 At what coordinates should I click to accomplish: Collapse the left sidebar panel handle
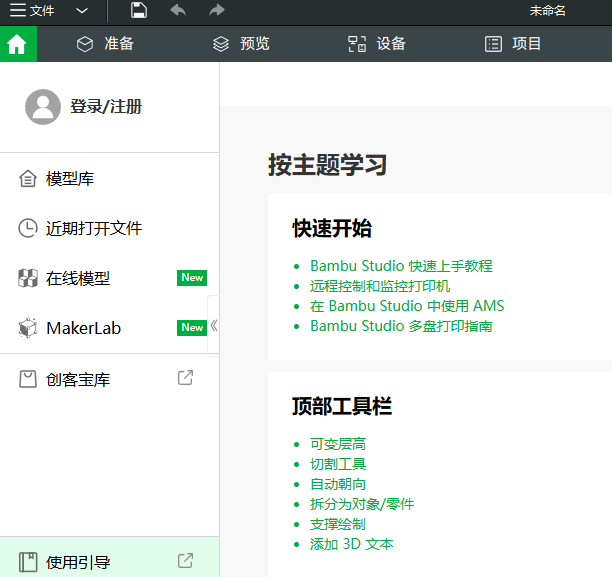213,325
